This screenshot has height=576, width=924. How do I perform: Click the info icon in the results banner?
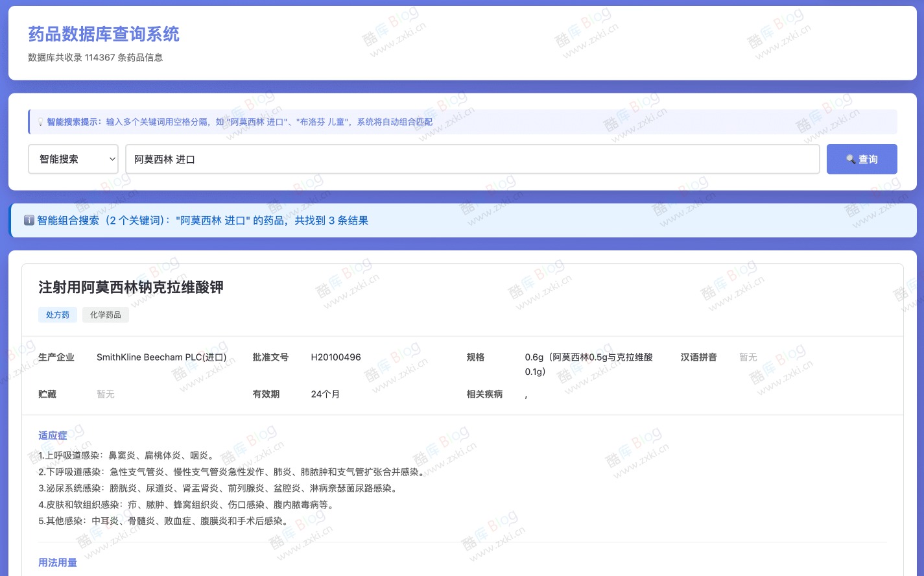pyautogui.click(x=29, y=221)
